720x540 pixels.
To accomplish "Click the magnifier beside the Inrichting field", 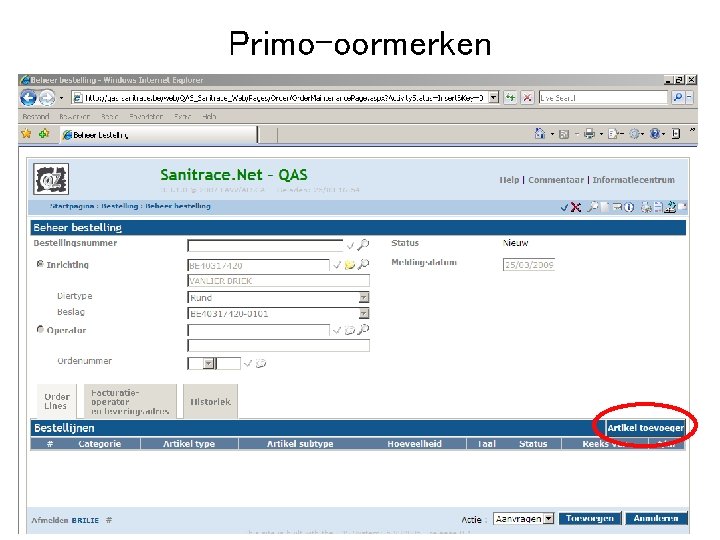I will (363, 264).
